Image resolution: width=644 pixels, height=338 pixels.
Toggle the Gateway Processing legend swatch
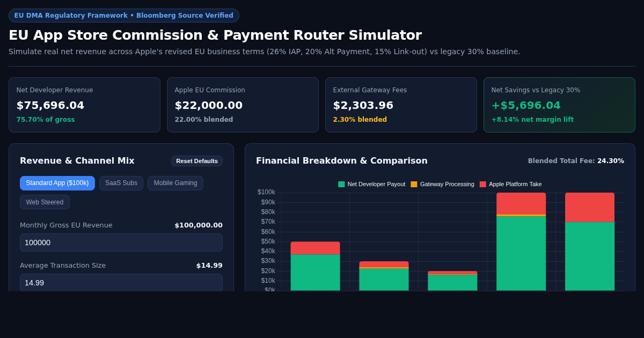[x=414, y=184]
